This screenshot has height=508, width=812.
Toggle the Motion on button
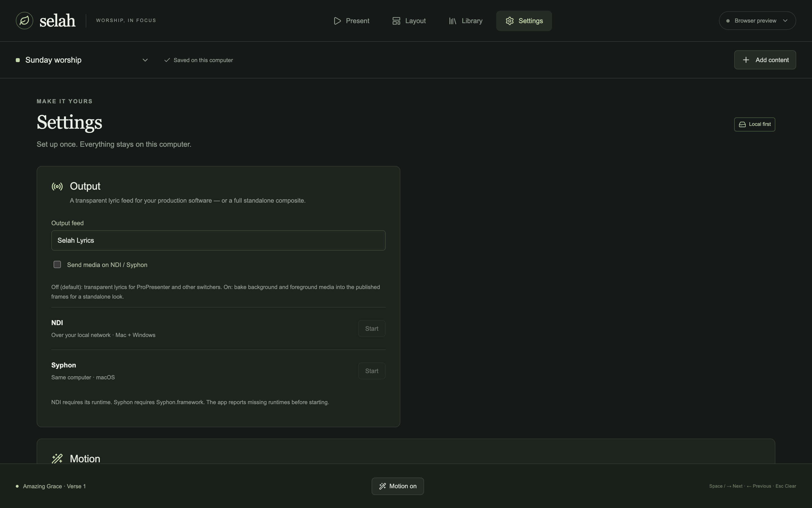coord(398,486)
